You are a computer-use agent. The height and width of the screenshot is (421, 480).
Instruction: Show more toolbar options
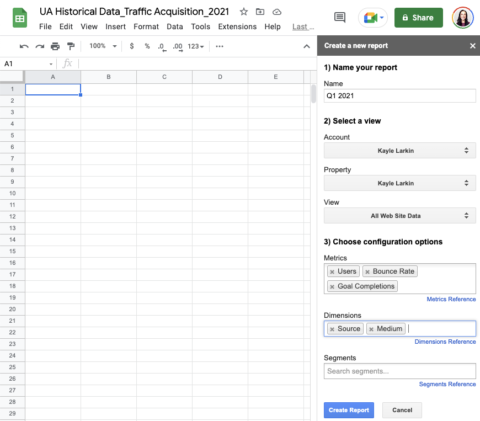tap(219, 46)
